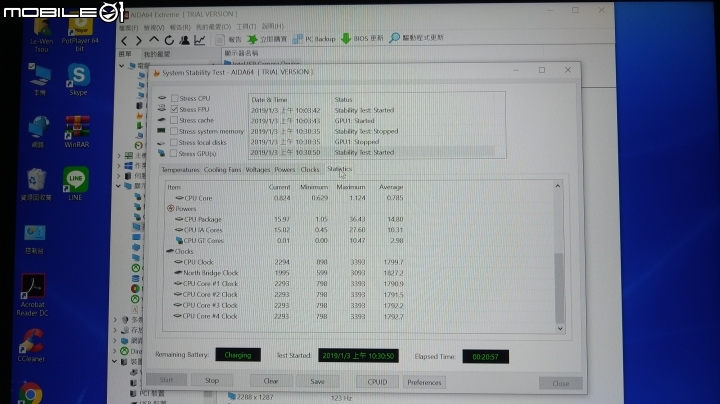720x404 pixels.
Task: Click the driver update magnifier icon
Action: tap(394, 38)
